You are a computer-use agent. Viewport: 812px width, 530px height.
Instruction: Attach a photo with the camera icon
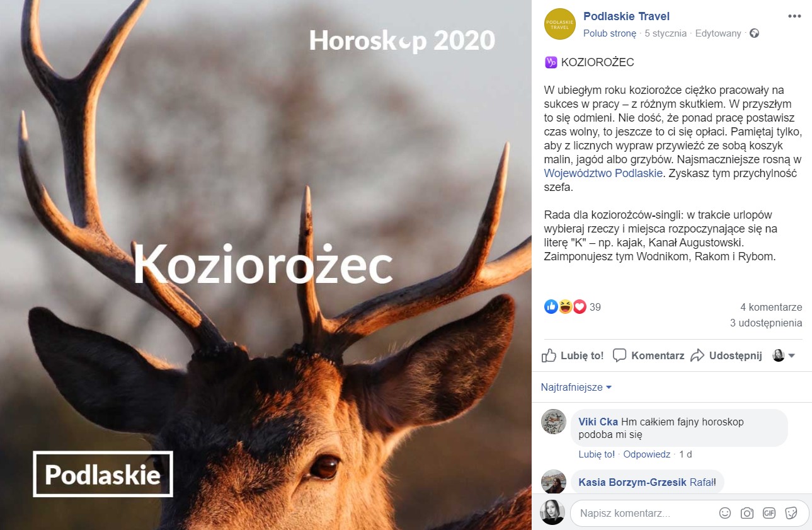(x=747, y=513)
